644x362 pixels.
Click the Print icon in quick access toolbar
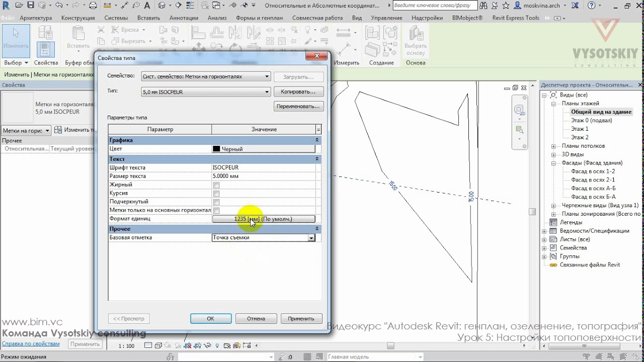point(93,6)
